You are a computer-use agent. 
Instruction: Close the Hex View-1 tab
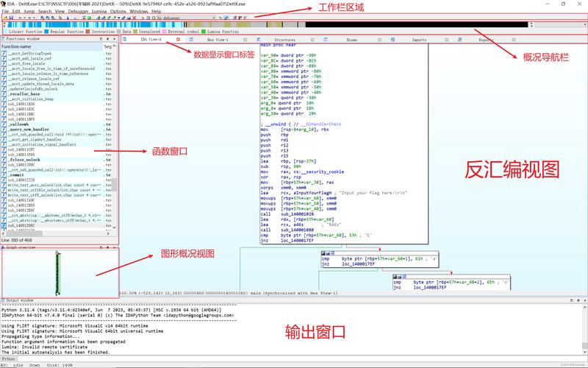(x=245, y=40)
